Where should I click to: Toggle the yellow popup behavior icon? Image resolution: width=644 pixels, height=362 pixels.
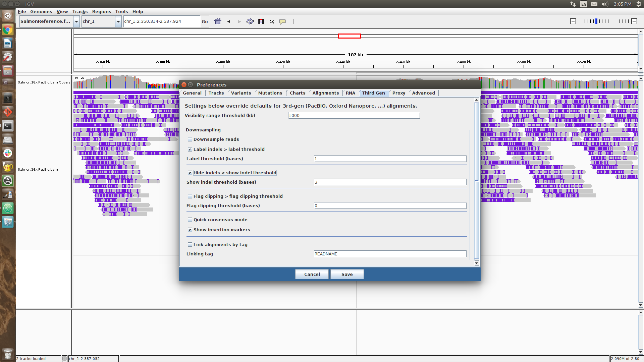(282, 21)
